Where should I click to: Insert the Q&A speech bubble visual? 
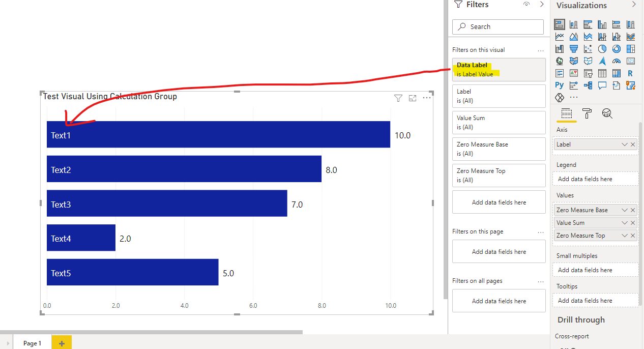click(x=602, y=85)
